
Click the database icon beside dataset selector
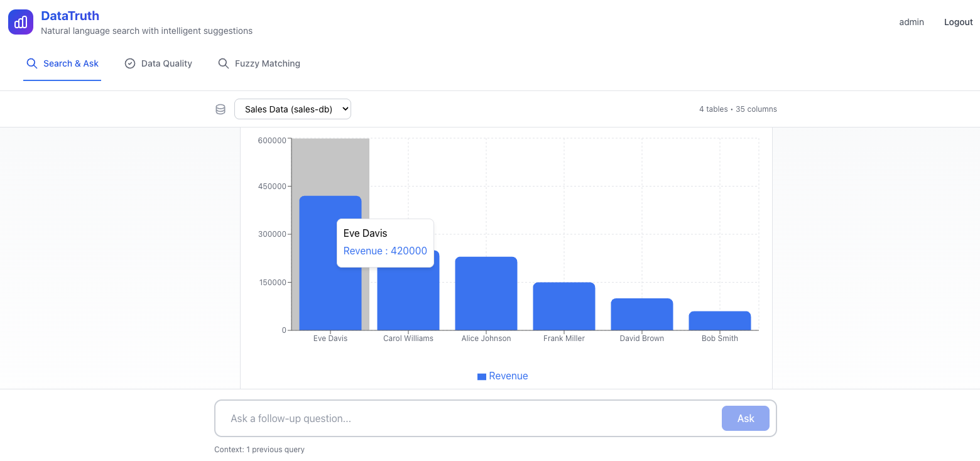(x=220, y=109)
